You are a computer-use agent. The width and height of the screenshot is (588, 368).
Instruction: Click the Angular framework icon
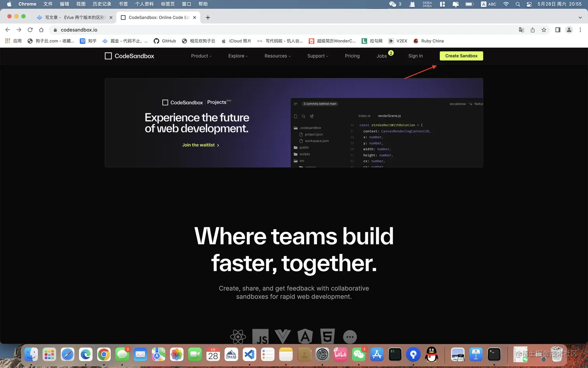305,336
